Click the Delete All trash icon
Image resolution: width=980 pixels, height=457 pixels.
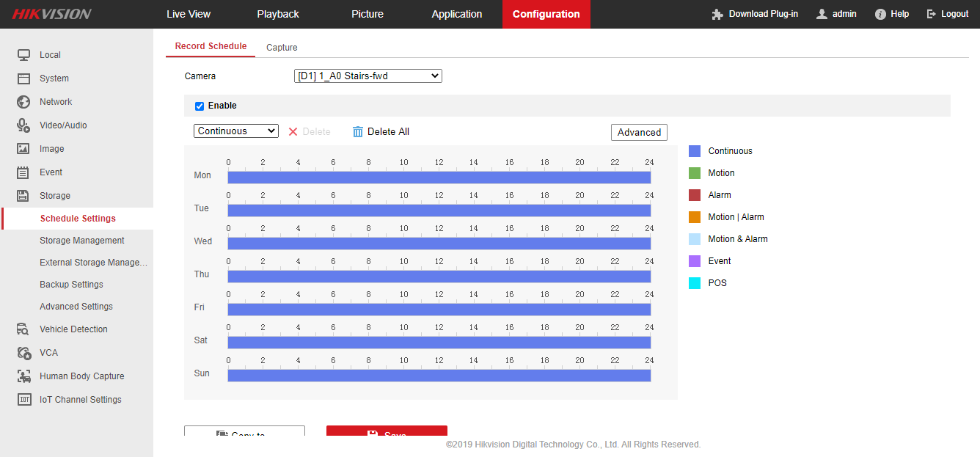(358, 131)
